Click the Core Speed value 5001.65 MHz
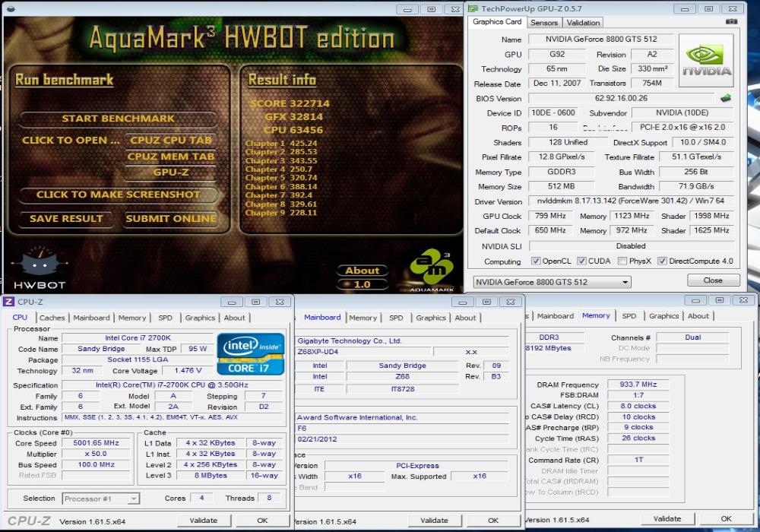 click(x=96, y=443)
